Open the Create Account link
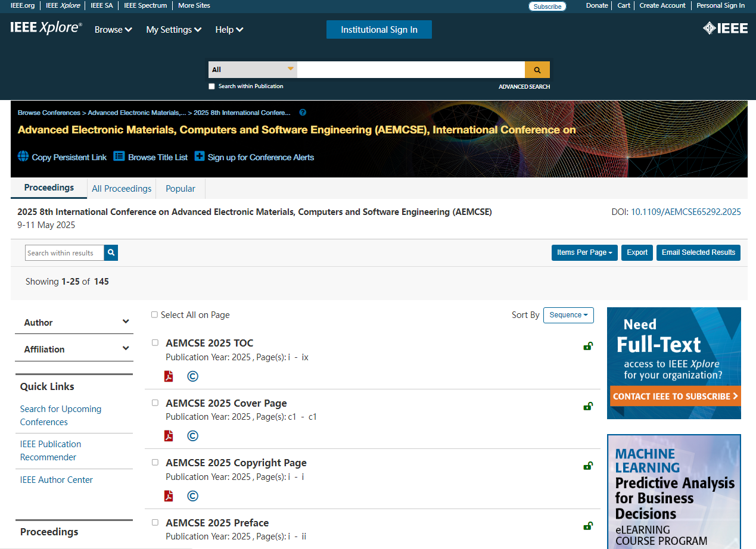 662,5
